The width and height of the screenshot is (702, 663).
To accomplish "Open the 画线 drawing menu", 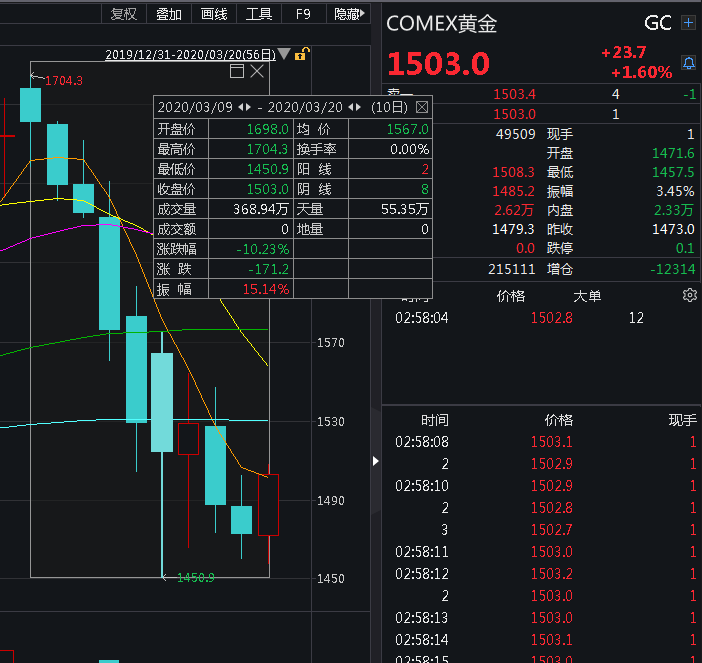I will [214, 14].
